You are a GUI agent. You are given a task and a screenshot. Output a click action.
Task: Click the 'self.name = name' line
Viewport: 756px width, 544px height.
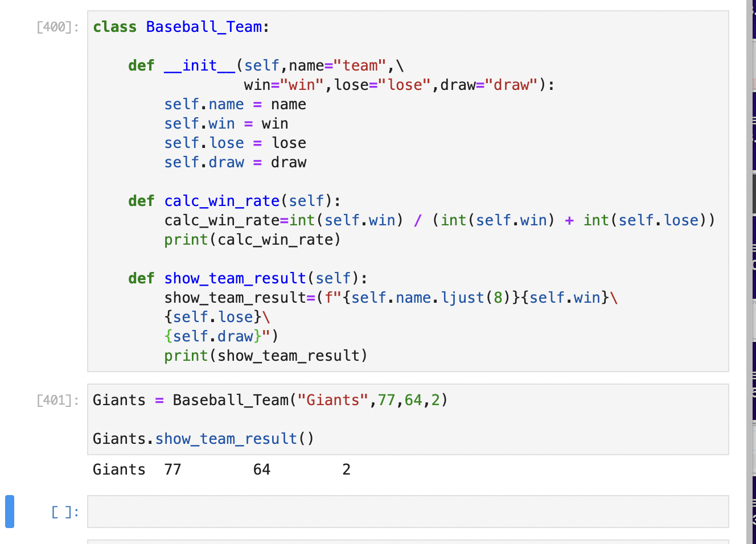(x=235, y=104)
